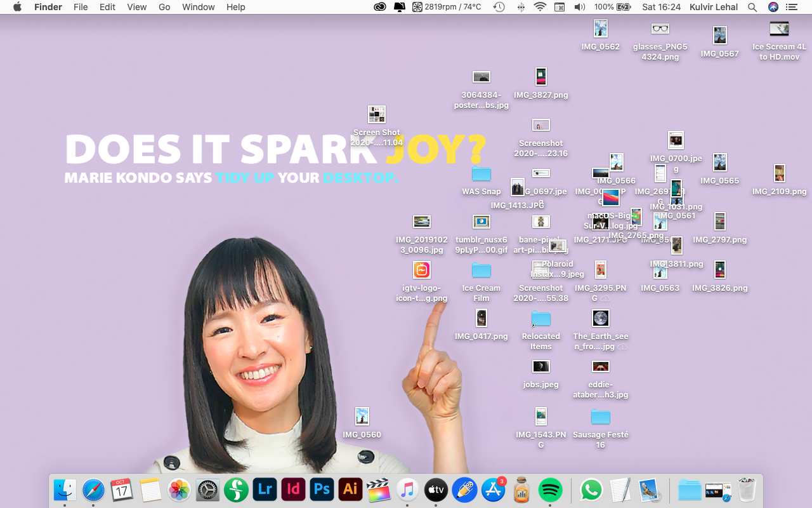Click the blue pencil app icon in Dock
Screen dimensions: 812x508
464,490
